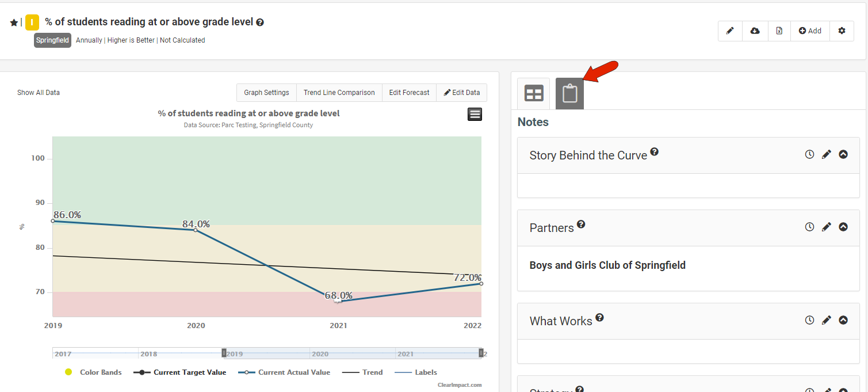Viewport: 868px width, 392px height.
Task: Open help for Story Behind the Curve
Action: click(655, 152)
